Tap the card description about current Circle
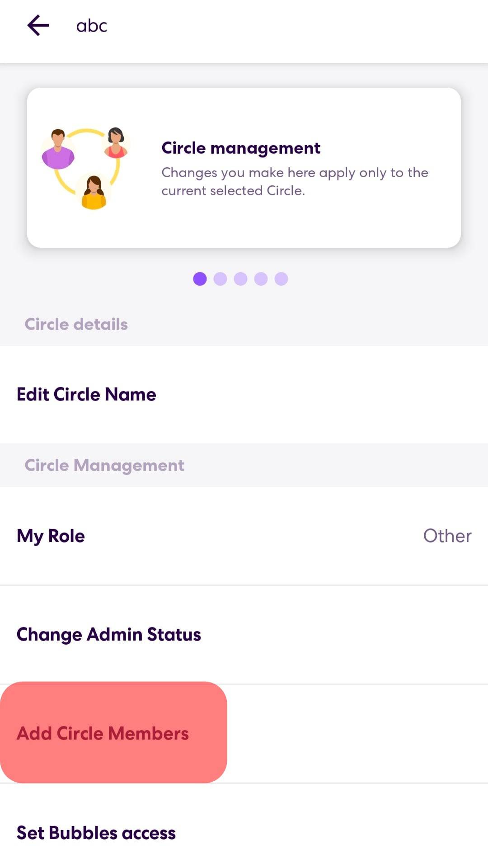The image size is (488, 868). click(295, 181)
